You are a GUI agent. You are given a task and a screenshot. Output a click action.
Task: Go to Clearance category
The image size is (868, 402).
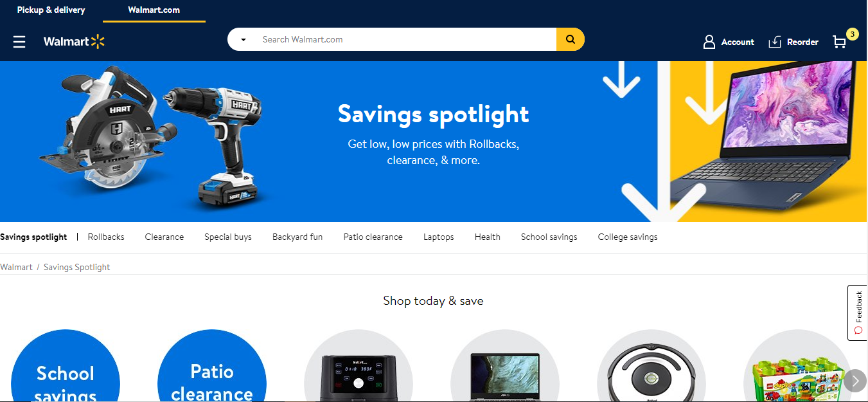[x=164, y=237]
